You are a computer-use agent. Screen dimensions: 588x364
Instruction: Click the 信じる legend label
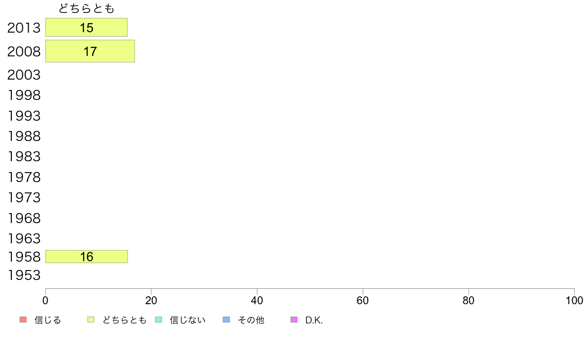(x=48, y=320)
